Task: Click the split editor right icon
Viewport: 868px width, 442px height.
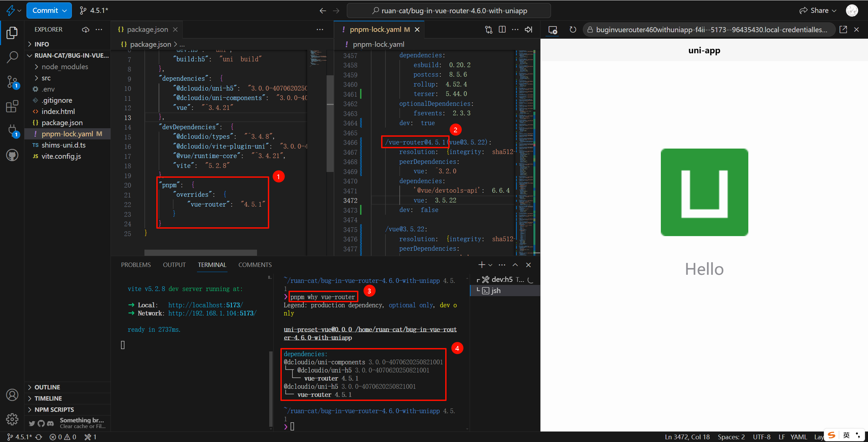Action: [x=502, y=30]
